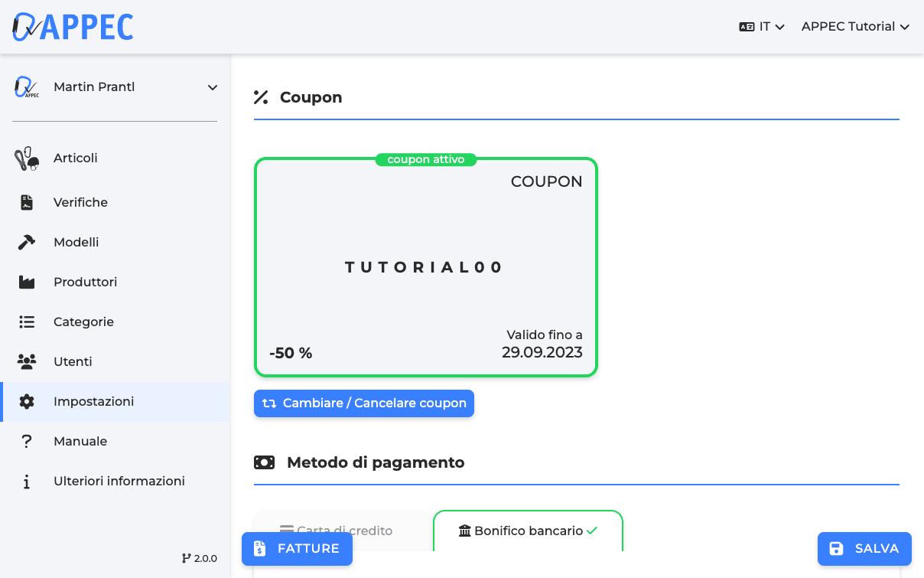Click the TUTORIAL00 coupon card
The height and width of the screenshot is (578, 924).
425,267
